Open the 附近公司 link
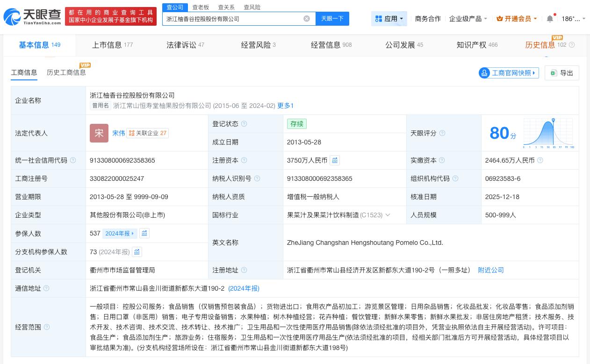Viewport: 590px width, 364px height. point(490,270)
